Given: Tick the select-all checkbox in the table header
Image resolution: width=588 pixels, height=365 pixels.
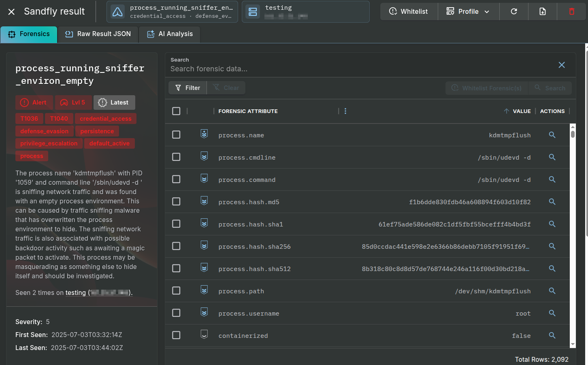Looking at the screenshot, I should click(176, 111).
